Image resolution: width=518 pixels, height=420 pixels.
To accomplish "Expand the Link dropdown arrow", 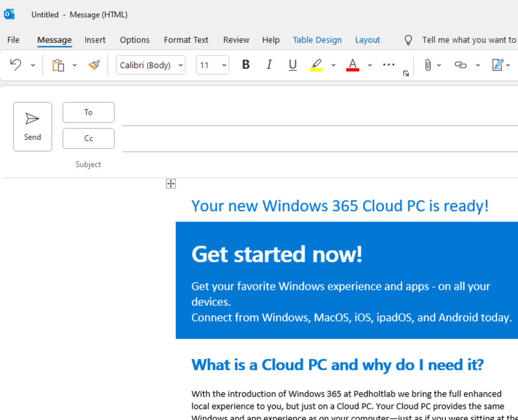I will [x=478, y=65].
